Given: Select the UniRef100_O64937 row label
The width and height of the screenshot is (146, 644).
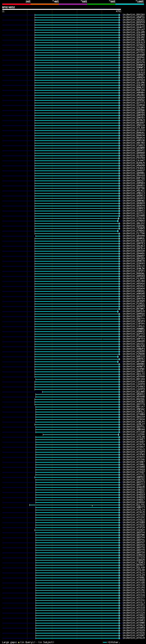Looking at the screenshot, I should pyautogui.click(x=133, y=170).
